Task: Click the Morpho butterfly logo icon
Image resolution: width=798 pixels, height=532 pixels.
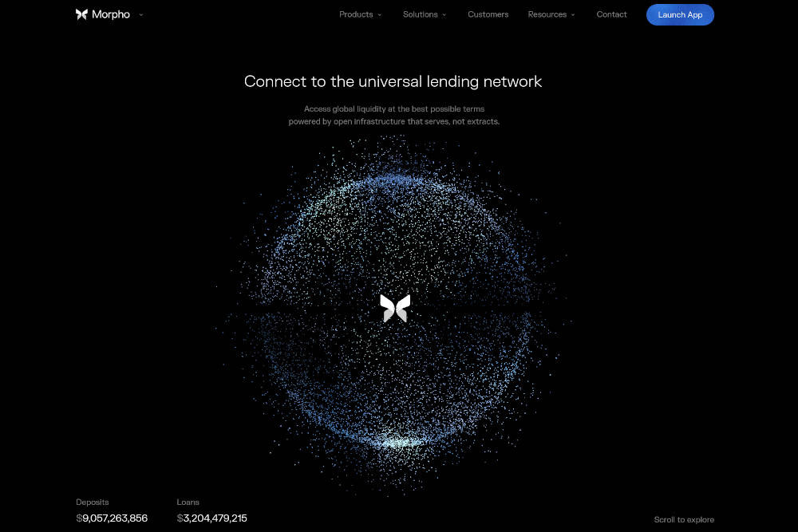Action: click(x=81, y=14)
